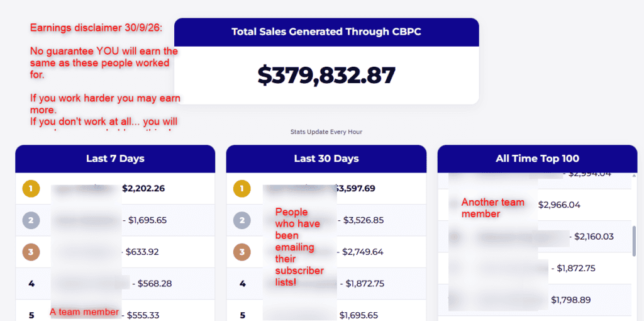This screenshot has width=644, height=321.
Task: Click the bronze rank 3 badge in Last 7 Days
Action: 31,252
